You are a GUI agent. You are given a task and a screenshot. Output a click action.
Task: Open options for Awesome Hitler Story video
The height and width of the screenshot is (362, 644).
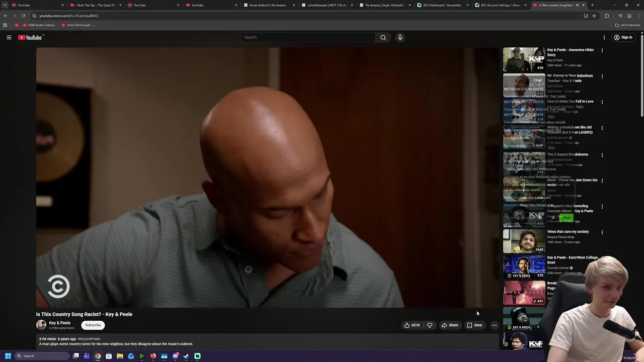[602, 50]
